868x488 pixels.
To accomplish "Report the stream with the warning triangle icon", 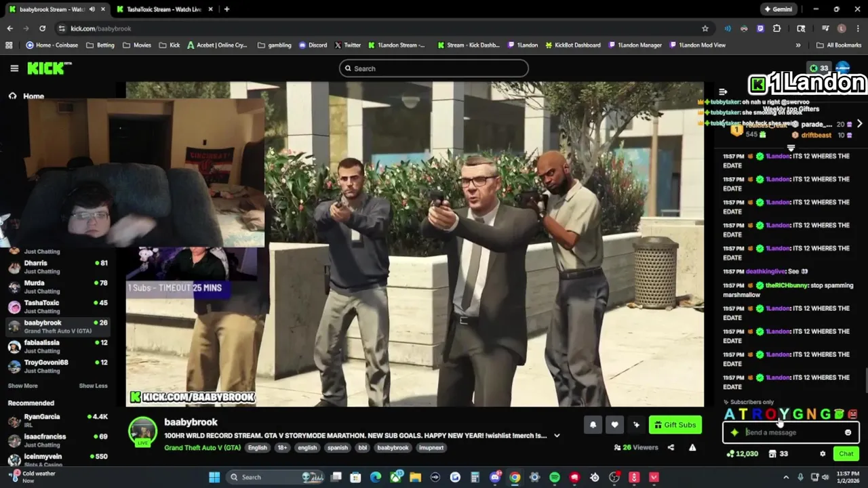I will 692,447.
